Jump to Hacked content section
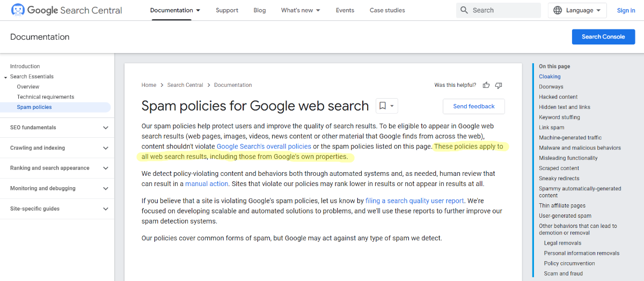Viewport: 644px width, 281px height. pyautogui.click(x=558, y=97)
